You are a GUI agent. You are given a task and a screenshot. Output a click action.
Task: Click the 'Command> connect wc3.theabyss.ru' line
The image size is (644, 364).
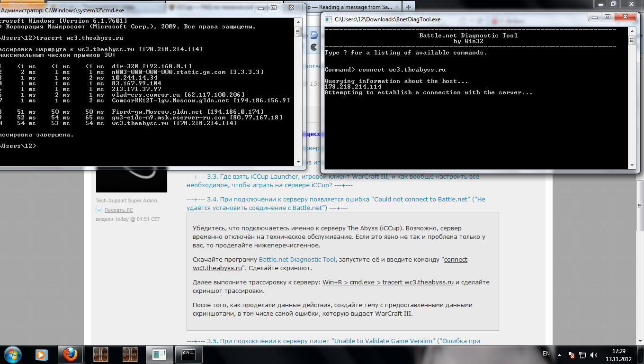tap(385, 70)
